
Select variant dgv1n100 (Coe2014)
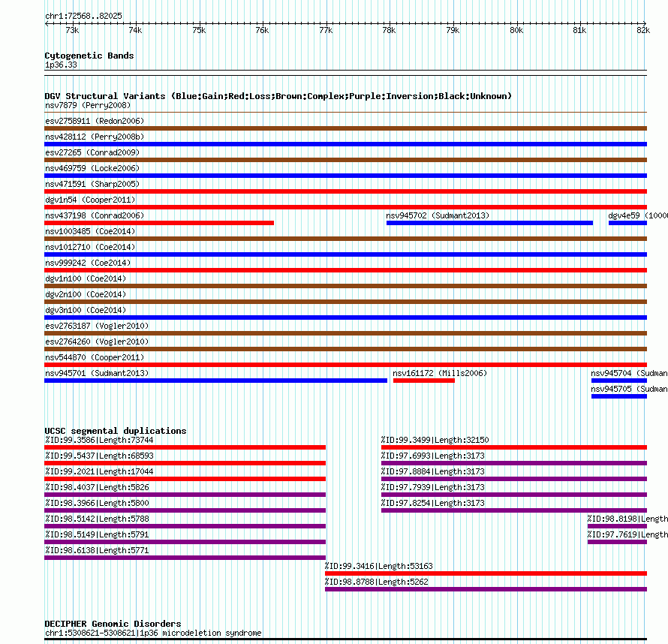point(86,278)
